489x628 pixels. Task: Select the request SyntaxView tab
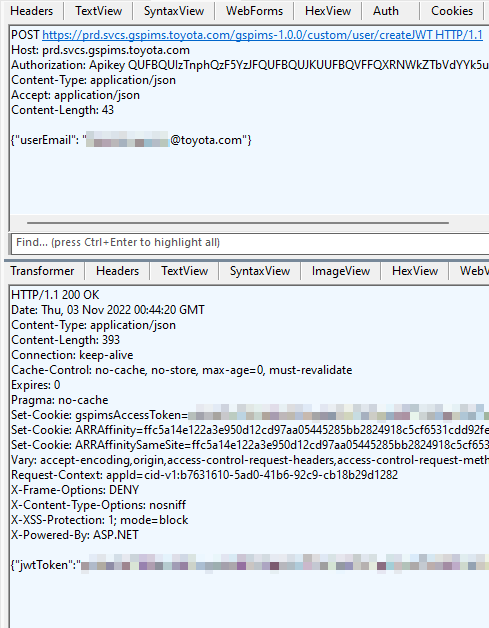tap(174, 11)
